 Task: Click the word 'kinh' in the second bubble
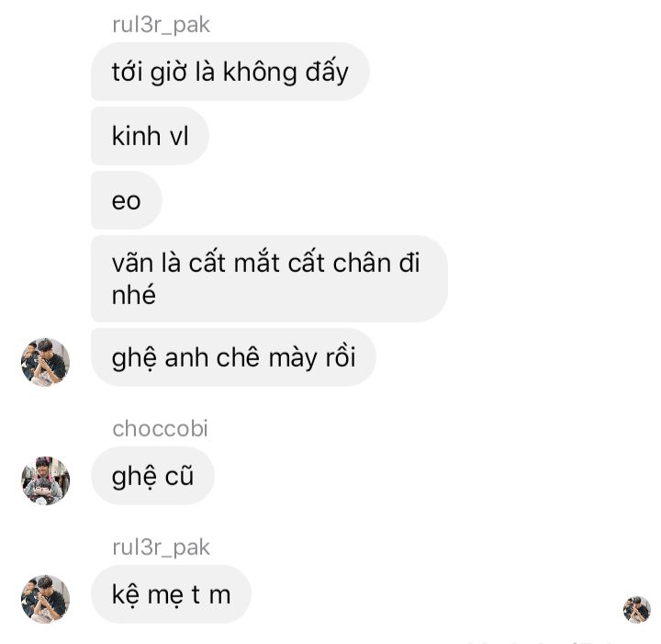pyautogui.click(x=136, y=136)
